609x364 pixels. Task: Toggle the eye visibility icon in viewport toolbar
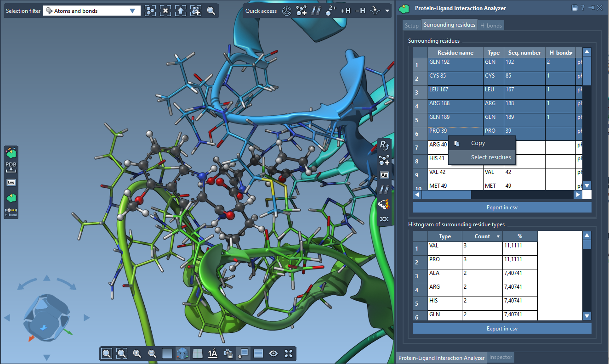click(x=273, y=353)
